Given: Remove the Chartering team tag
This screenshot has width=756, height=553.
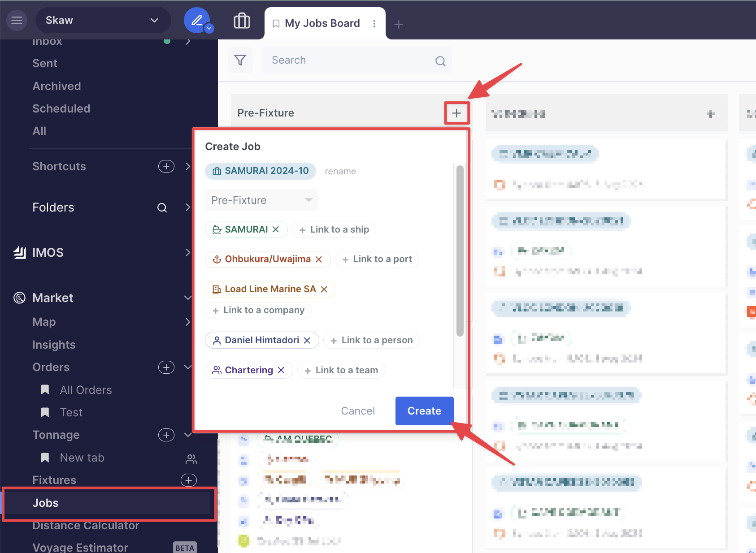Looking at the screenshot, I should click(281, 370).
